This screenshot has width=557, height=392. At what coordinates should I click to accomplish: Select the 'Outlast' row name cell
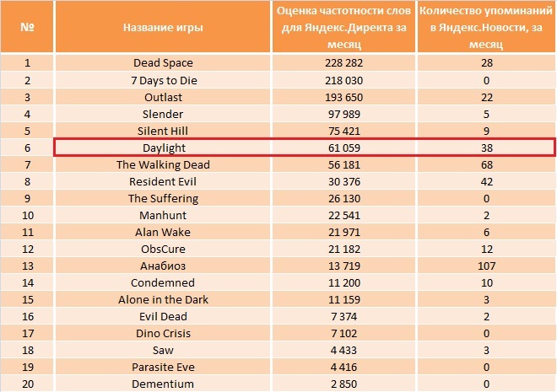point(163,97)
